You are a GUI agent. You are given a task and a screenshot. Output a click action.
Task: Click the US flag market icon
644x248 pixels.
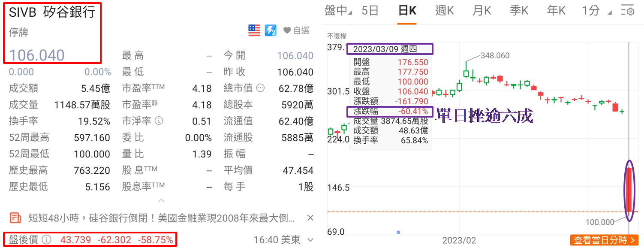coord(254,30)
